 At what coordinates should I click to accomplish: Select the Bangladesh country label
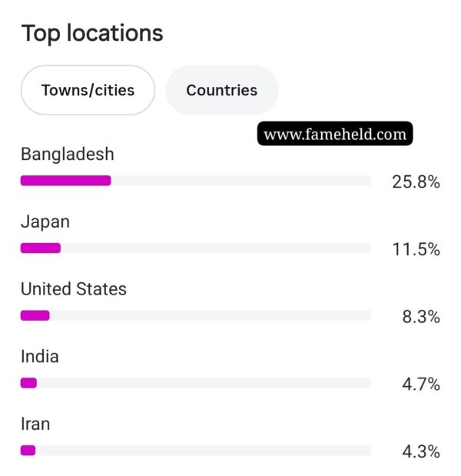click(68, 154)
